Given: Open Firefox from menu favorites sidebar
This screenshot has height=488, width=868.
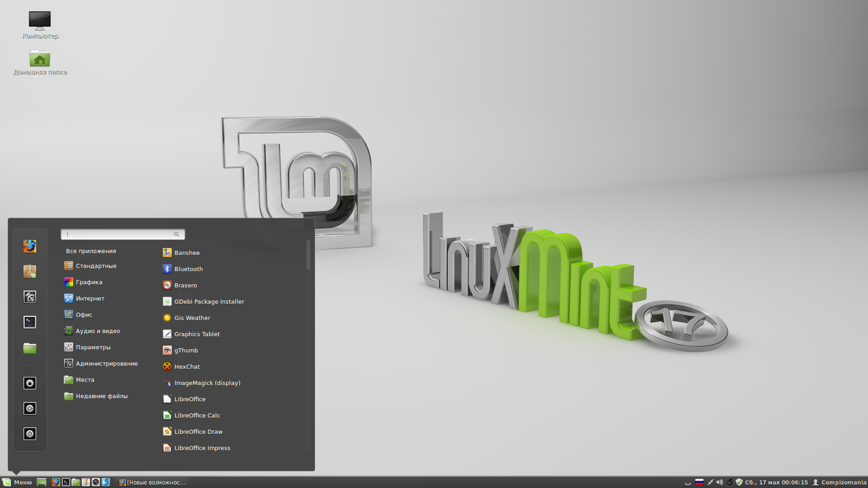Looking at the screenshot, I should pos(30,246).
